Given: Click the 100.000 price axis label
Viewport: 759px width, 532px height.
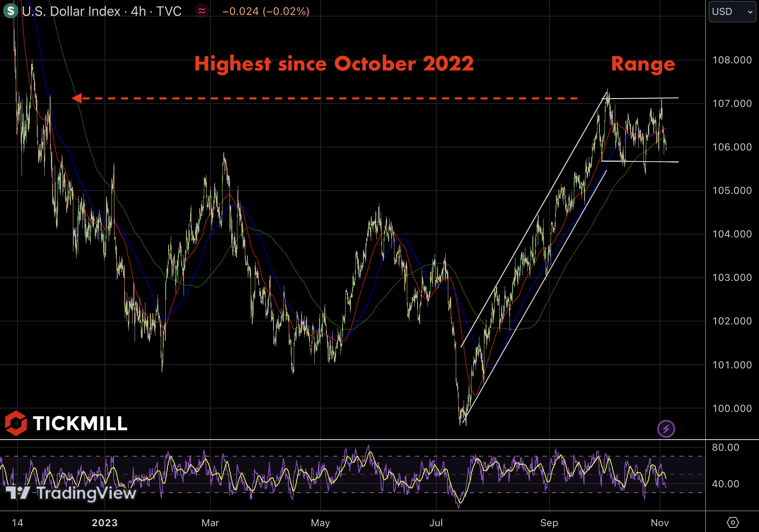Looking at the screenshot, I should tap(732, 409).
